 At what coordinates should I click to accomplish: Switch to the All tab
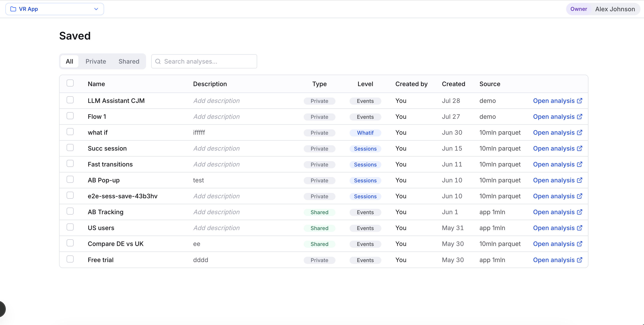(x=69, y=61)
